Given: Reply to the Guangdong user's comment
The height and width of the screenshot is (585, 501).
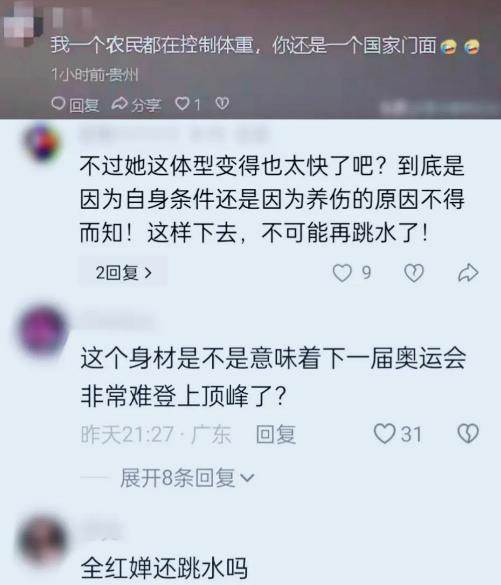Looking at the screenshot, I should pyautogui.click(x=276, y=435).
